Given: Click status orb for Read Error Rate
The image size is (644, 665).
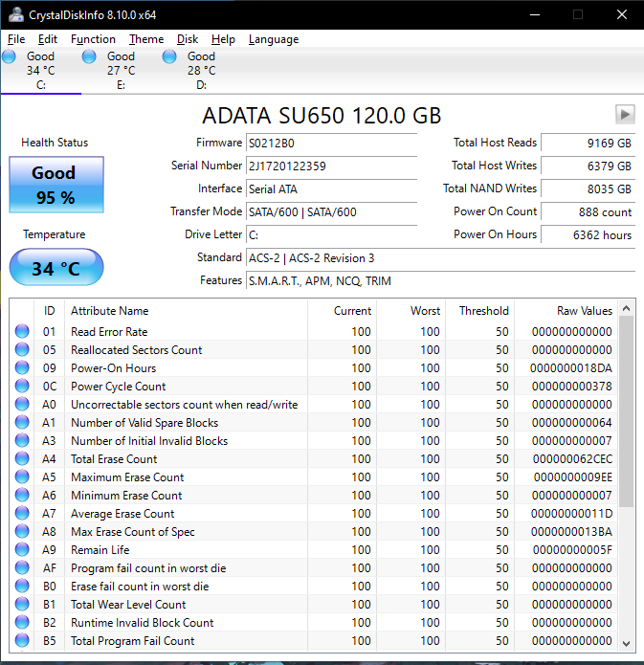Looking at the screenshot, I should [x=22, y=331].
